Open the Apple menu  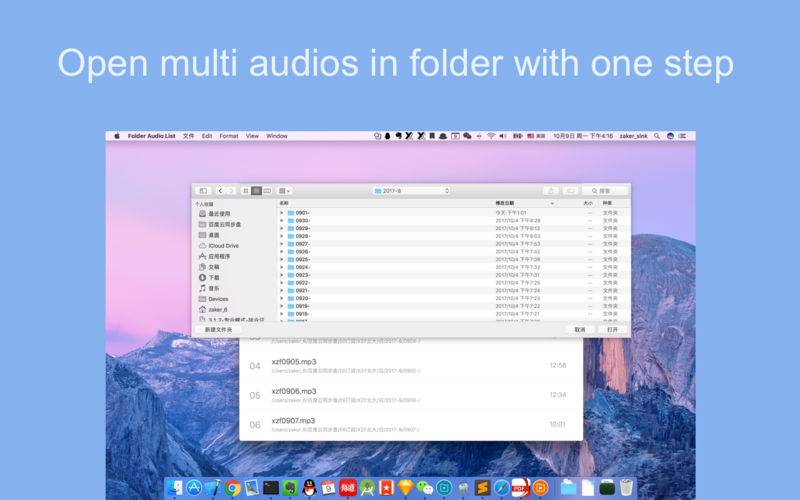pos(117,136)
